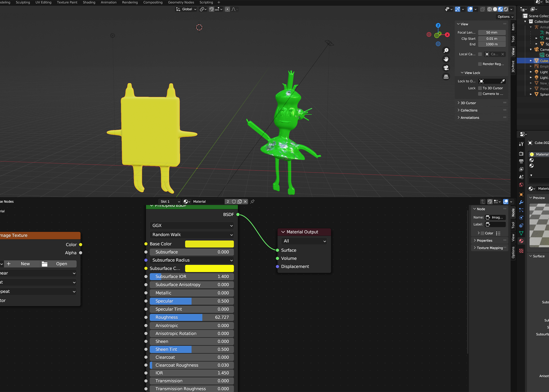Switch to the Compositing workspace tab

pyautogui.click(x=153, y=2)
